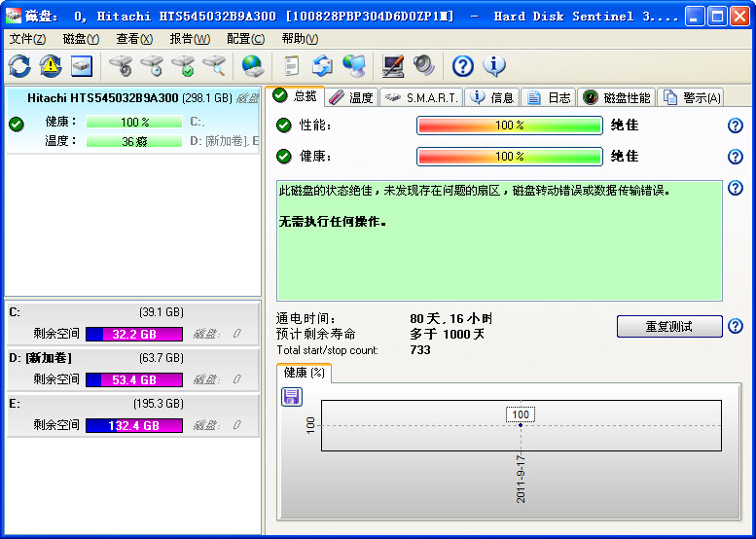Switch to the 温度 tab
756x539 pixels.
[x=351, y=97]
